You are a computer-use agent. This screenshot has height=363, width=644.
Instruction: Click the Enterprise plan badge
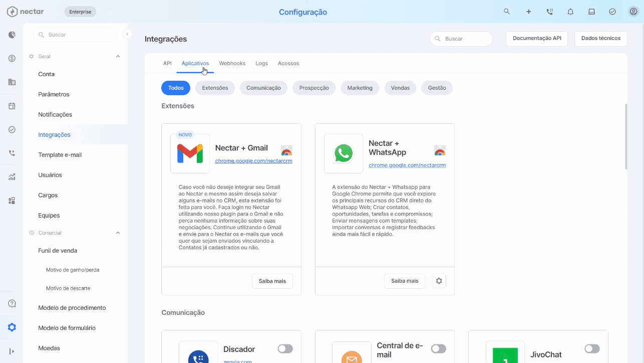80,12
